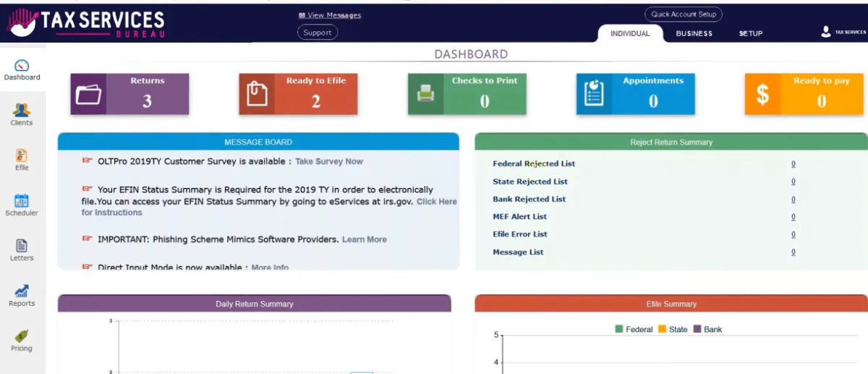Click the Ready to Efile count 2

316,101
